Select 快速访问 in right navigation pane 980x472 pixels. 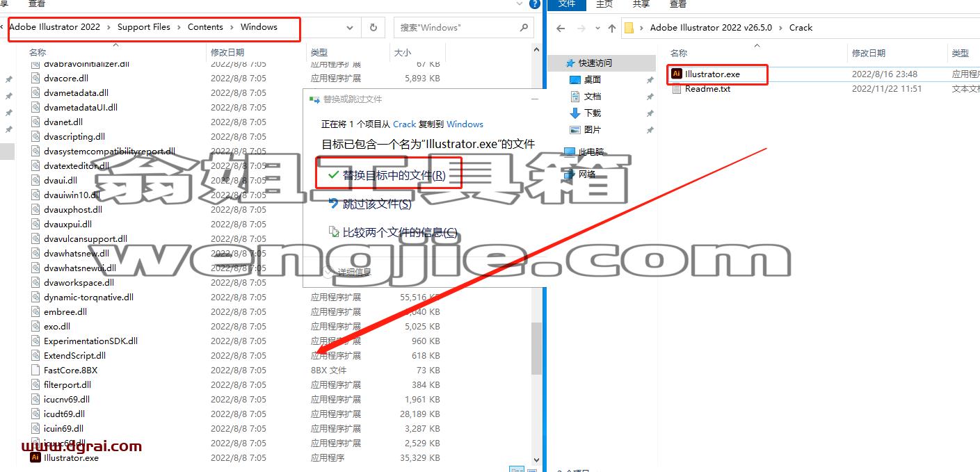coord(595,63)
